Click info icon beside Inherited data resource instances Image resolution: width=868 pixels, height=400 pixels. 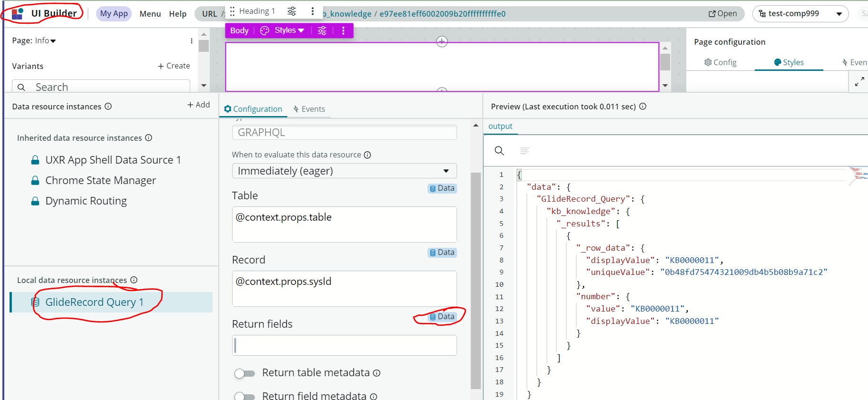[148, 137]
